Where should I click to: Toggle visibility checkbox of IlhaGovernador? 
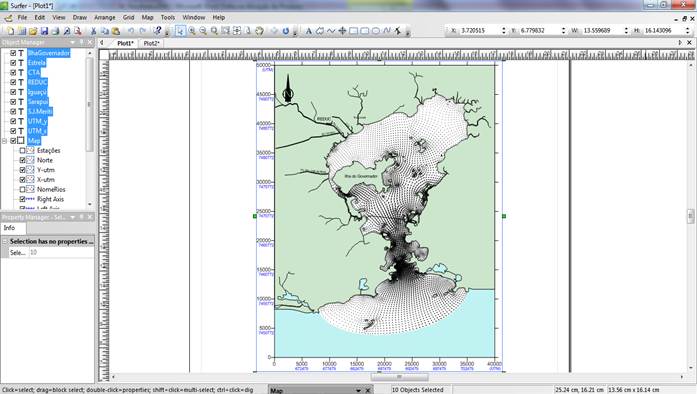click(x=13, y=53)
